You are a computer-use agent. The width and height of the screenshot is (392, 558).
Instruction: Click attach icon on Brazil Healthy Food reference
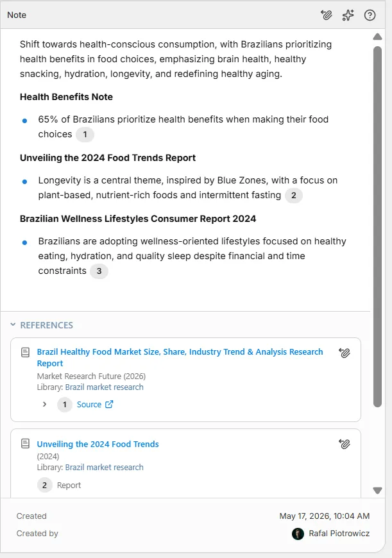tap(345, 353)
